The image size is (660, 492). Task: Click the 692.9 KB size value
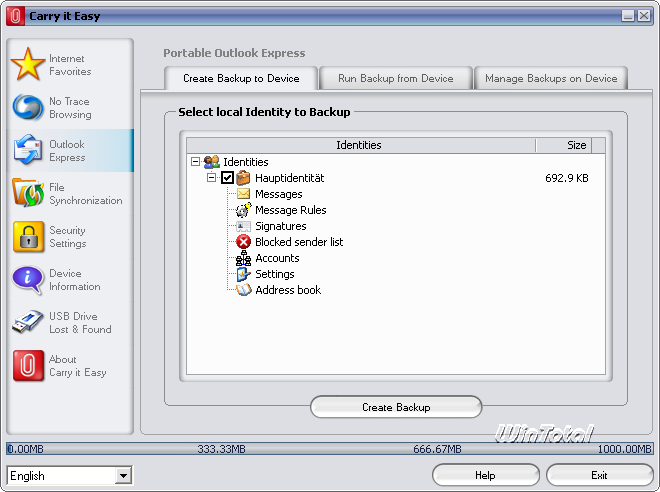[x=567, y=178]
